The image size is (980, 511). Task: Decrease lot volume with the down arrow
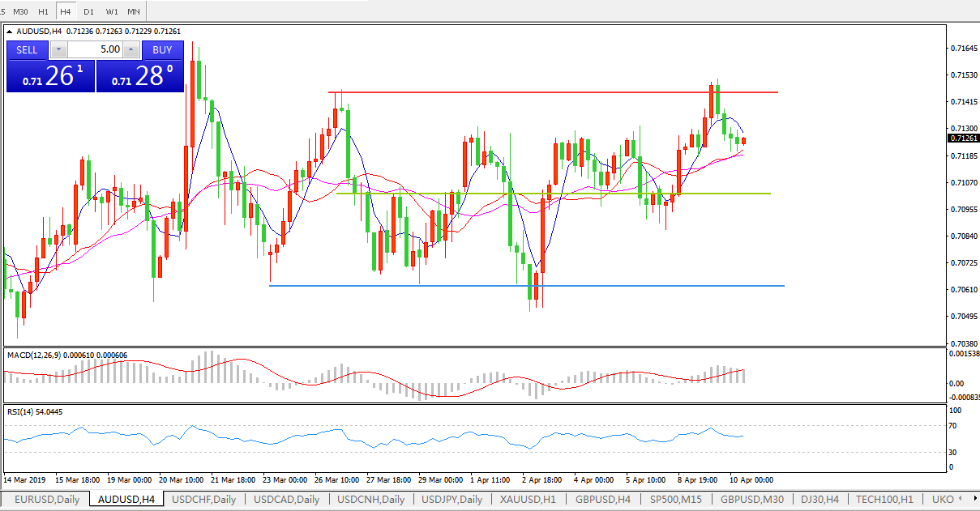coord(59,50)
